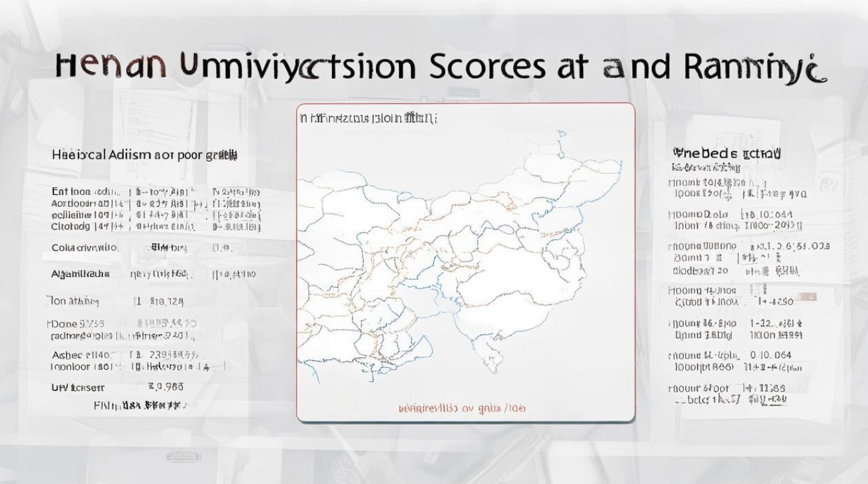Viewport: 868px width, 484px height.
Task: Click the pink highlight bar on right
Action: coord(805,297)
